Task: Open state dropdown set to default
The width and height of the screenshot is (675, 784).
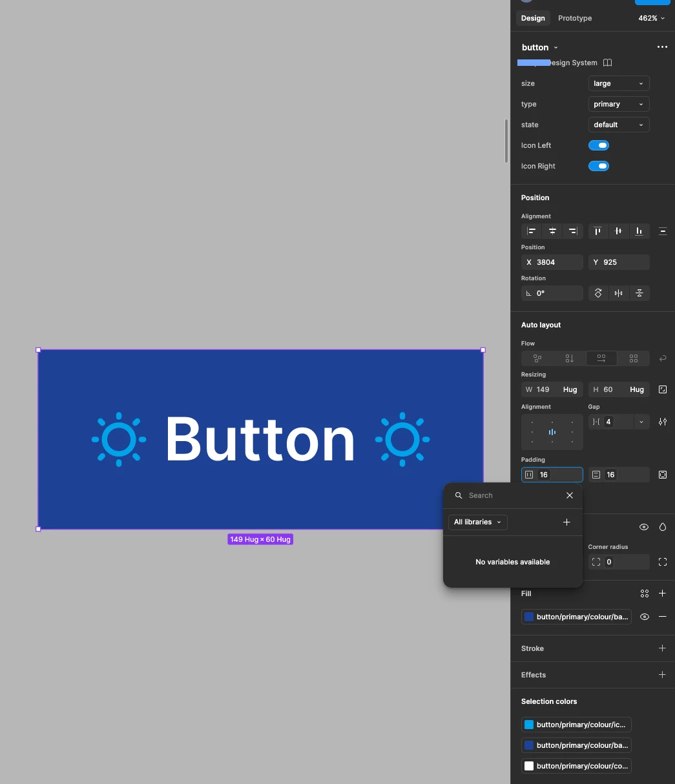Action: tap(619, 125)
